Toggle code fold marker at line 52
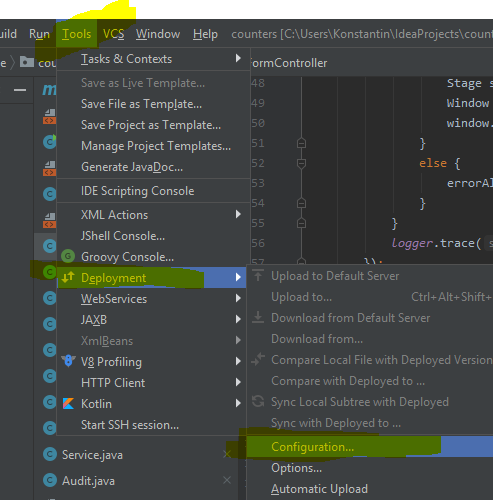Viewport: 493px width, 500px height. point(301,163)
